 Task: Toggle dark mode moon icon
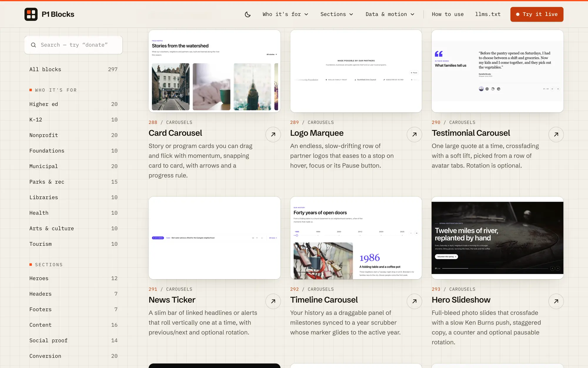[248, 14]
